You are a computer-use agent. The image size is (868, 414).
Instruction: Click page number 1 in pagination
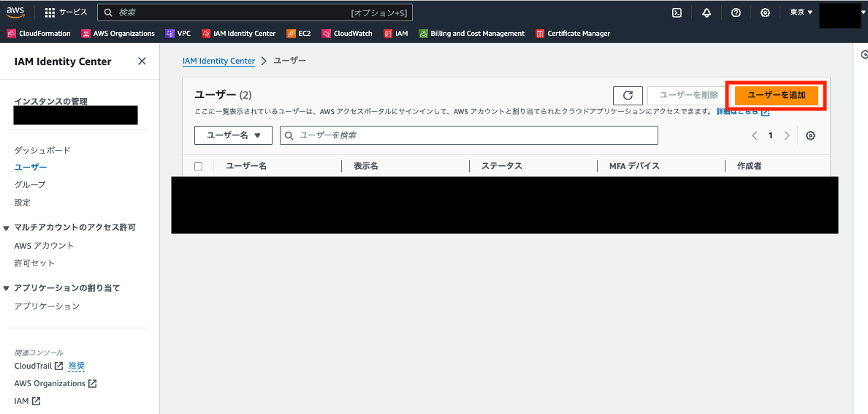pyautogui.click(x=771, y=135)
